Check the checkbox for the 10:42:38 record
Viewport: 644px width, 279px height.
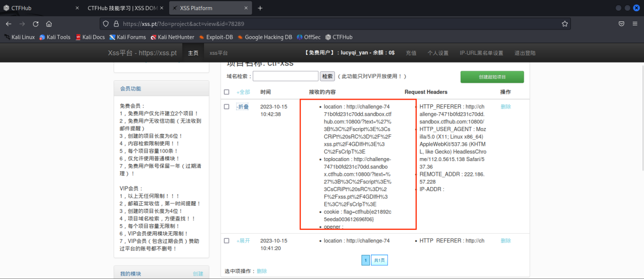[x=227, y=106]
